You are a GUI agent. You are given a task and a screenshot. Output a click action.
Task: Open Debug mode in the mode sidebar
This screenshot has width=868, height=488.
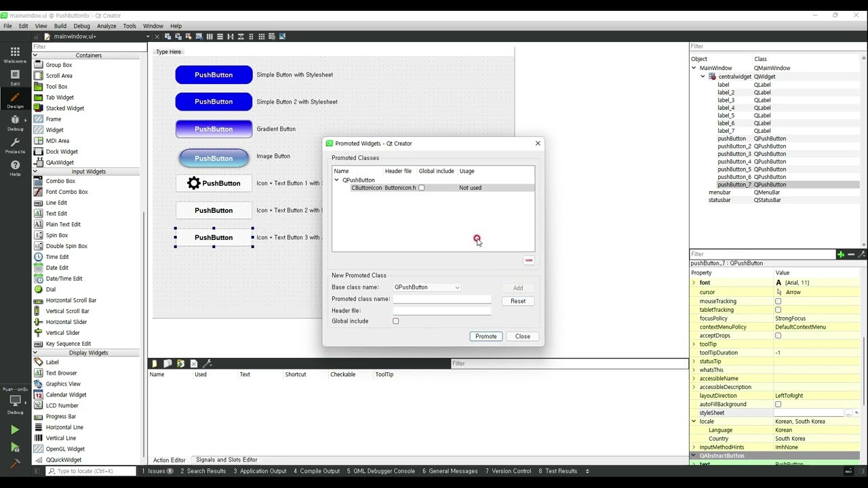tap(15, 123)
